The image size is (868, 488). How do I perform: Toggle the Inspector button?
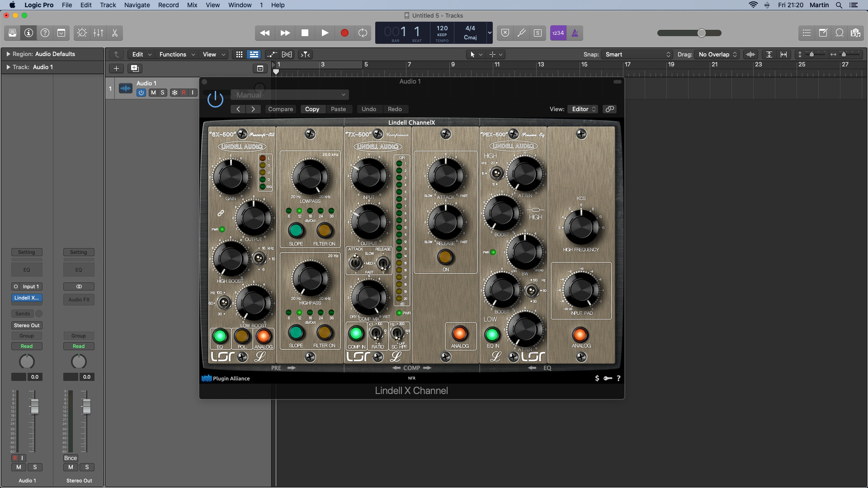(x=28, y=33)
